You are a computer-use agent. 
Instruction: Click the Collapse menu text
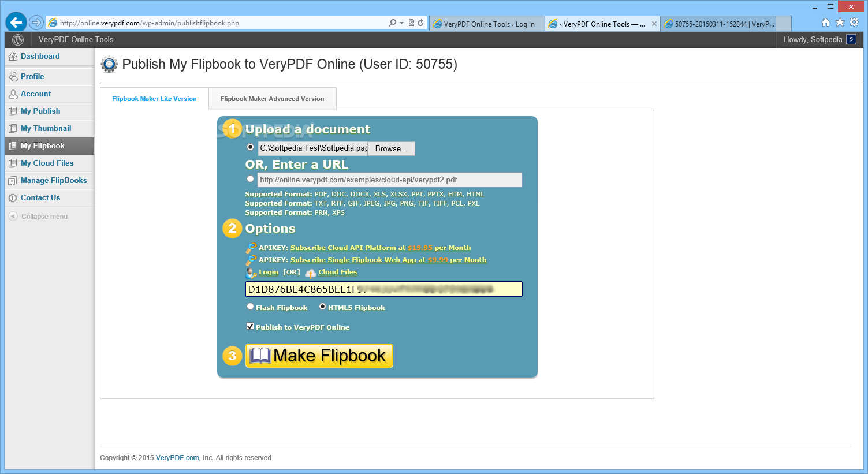point(44,217)
